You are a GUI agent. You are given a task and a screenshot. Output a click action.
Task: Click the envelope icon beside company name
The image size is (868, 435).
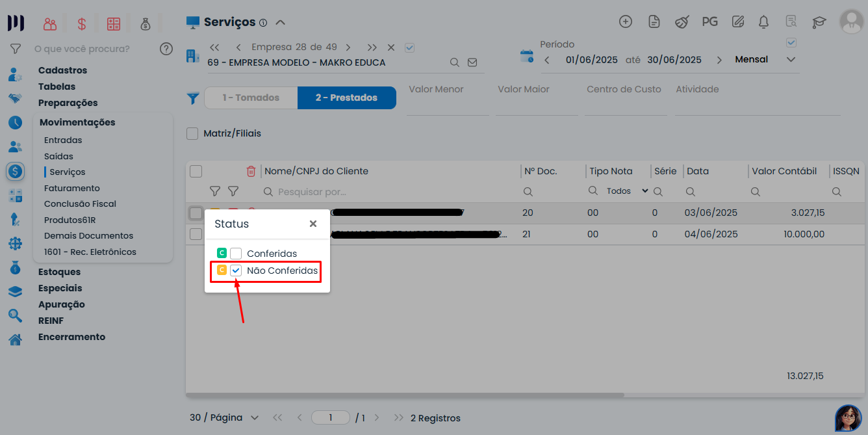tap(472, 62)
